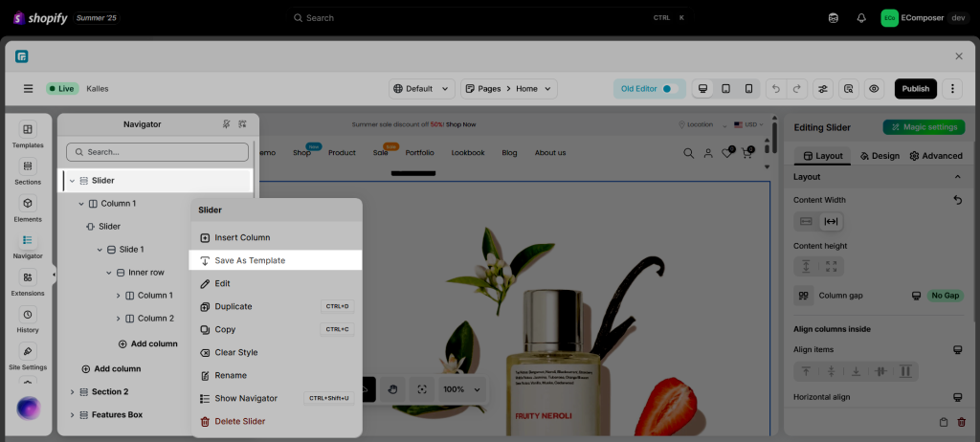Expand Column 2 under Inner row

(118, 319)
